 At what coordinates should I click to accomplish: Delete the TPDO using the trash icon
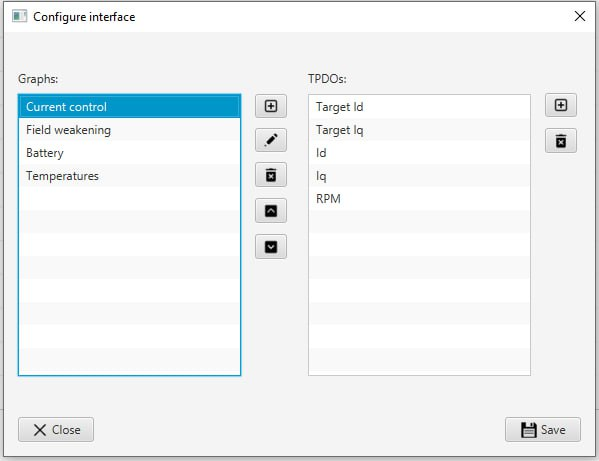pos(561,141)
